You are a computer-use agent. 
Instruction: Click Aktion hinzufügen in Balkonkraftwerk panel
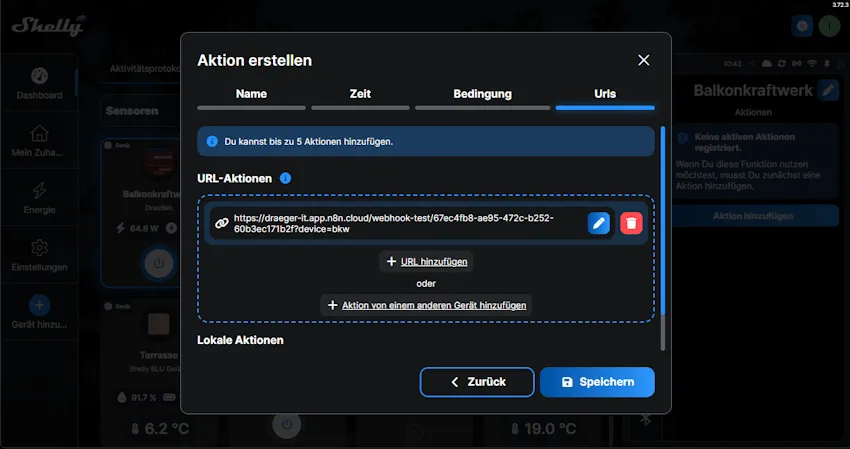point(753,216)
